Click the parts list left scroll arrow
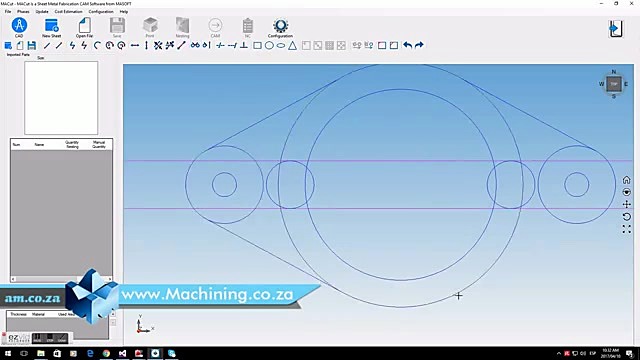 (13, 279)
